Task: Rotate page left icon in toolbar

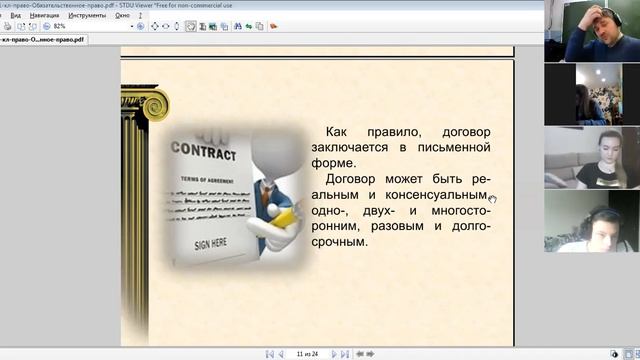Action: click(x=21, y=27)
